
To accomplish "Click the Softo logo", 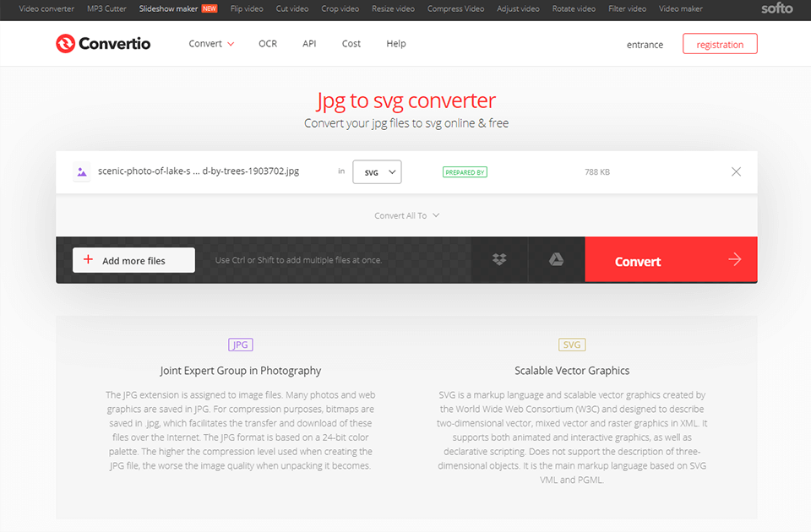I will 776,9.
